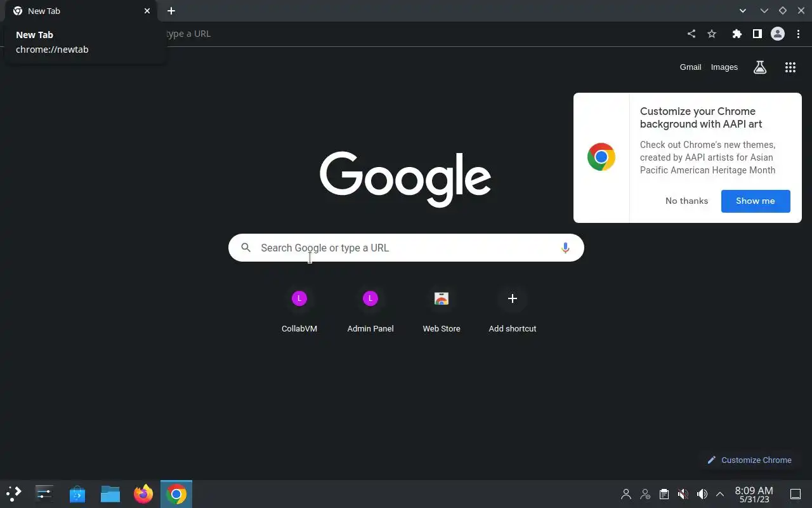
Task: Open Customize Chrome button
Action: 749,460
